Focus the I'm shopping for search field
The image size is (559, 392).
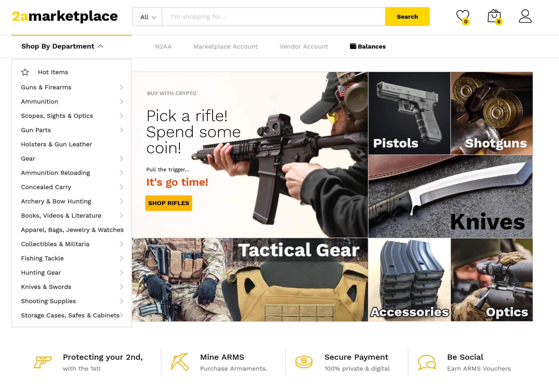pos(273,16)
